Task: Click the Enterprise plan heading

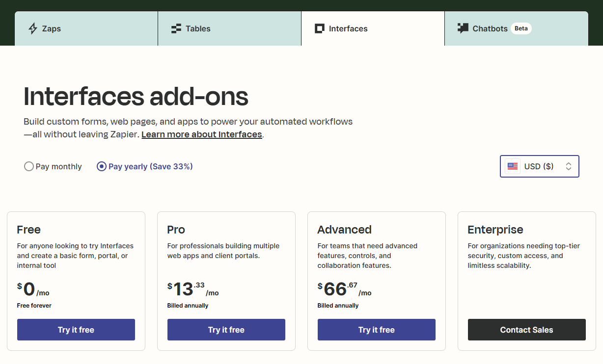Action: (495, 230)
